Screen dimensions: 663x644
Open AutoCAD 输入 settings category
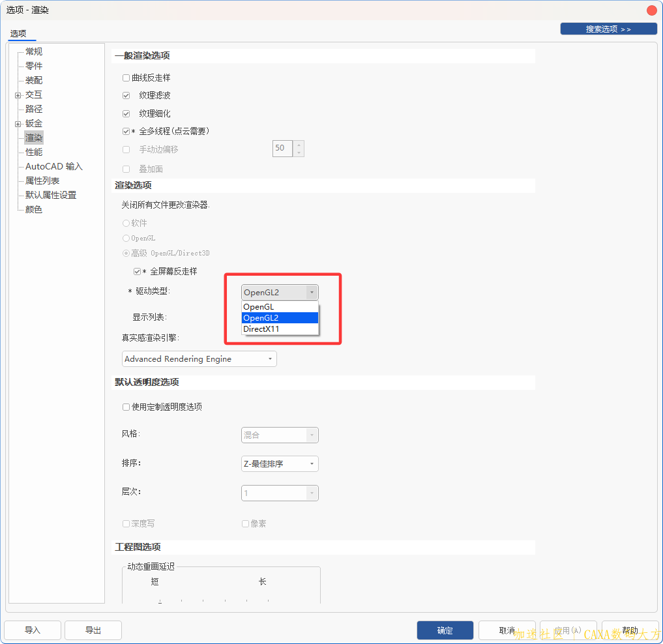click(x=53, y=167)
